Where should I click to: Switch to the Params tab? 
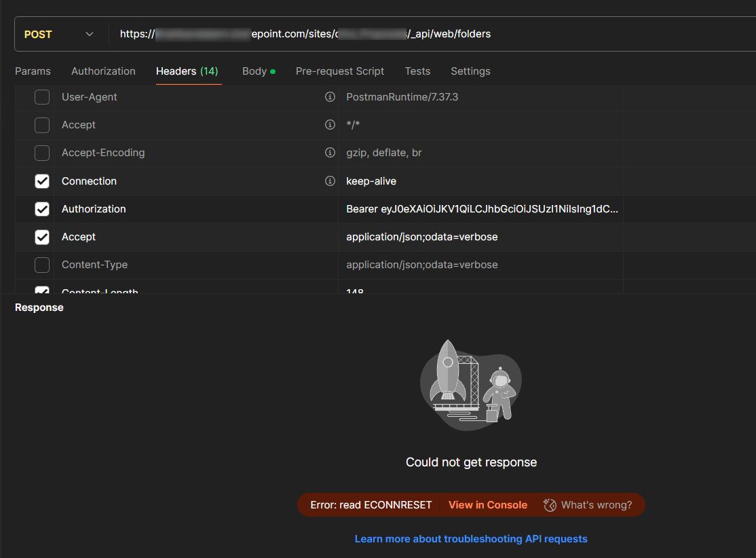click(33, 71)
